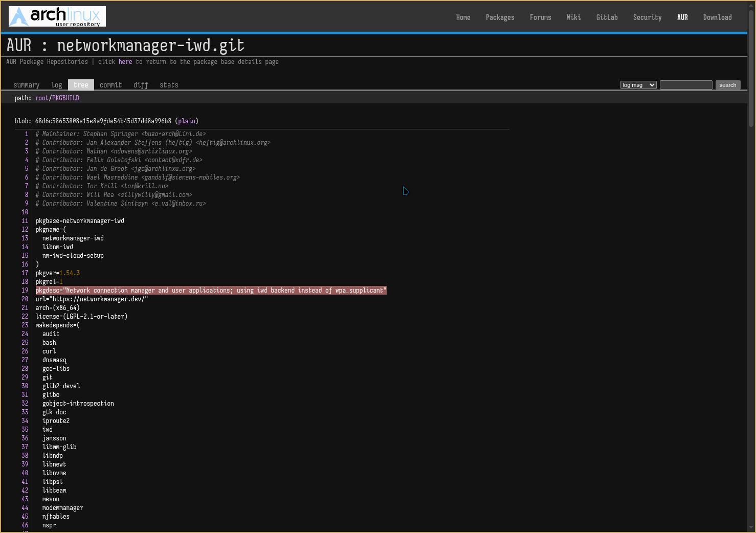Screen dimensions: 756x533
Task: Switch to the log tab
Action: (x=56, y=85)
